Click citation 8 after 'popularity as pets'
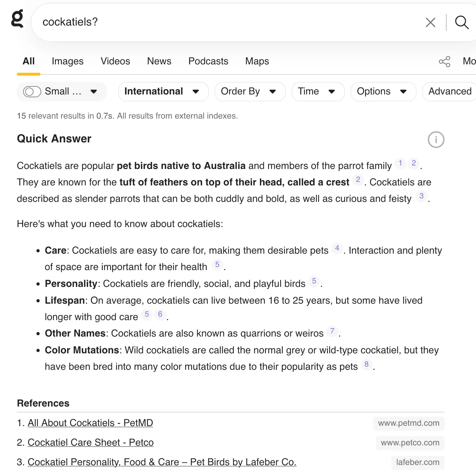 [x=366, y=365]
